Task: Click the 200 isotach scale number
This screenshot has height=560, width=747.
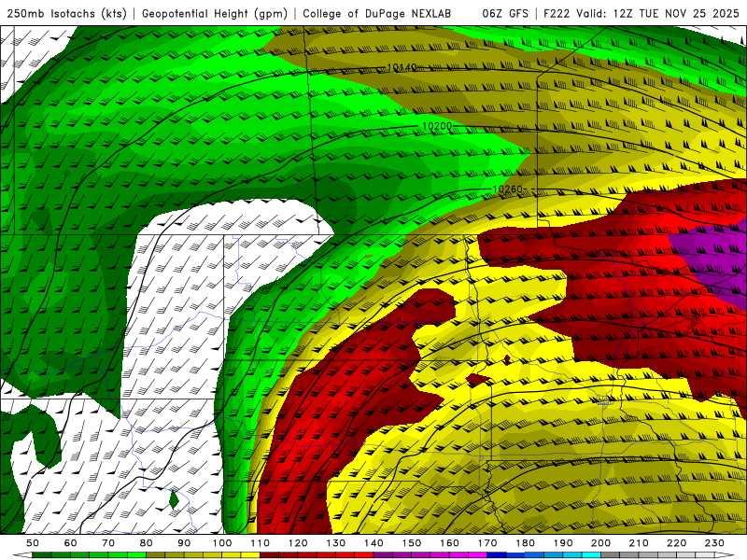Action: point(600,543)
